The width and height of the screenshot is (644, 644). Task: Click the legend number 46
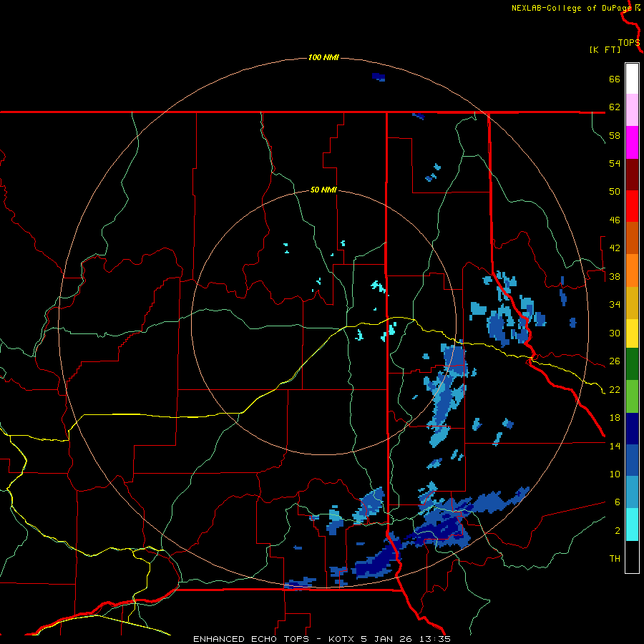tap(615, 220)
